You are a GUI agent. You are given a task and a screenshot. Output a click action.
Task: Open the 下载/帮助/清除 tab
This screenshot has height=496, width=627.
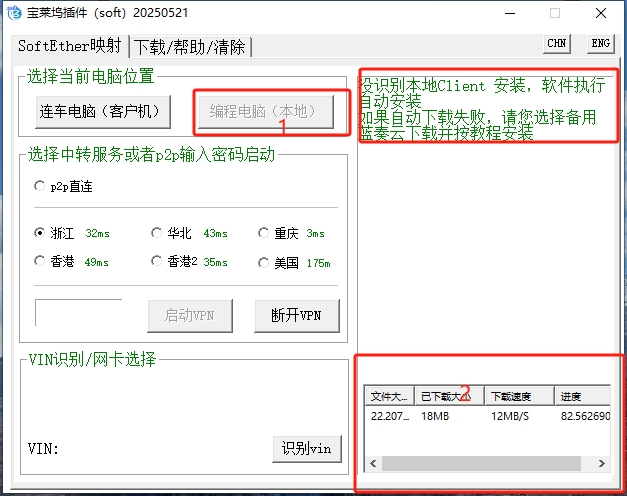coord(190,47)
